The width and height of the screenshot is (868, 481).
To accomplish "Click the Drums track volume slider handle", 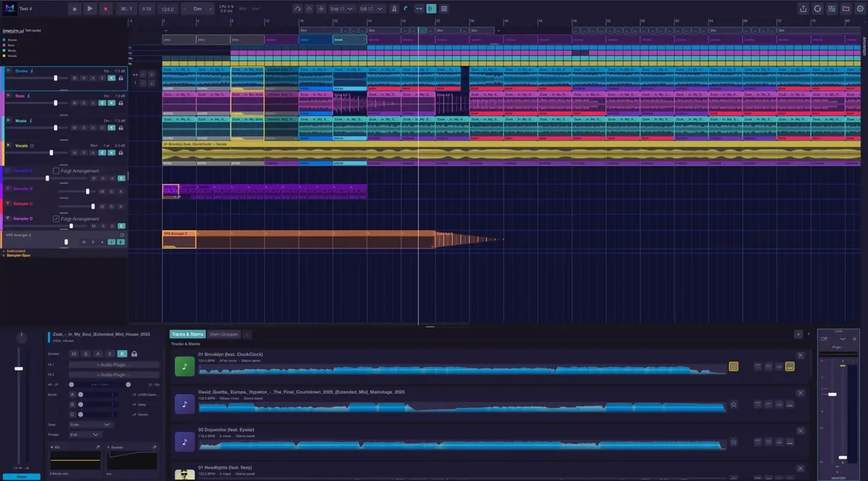I will click(56, 78).
